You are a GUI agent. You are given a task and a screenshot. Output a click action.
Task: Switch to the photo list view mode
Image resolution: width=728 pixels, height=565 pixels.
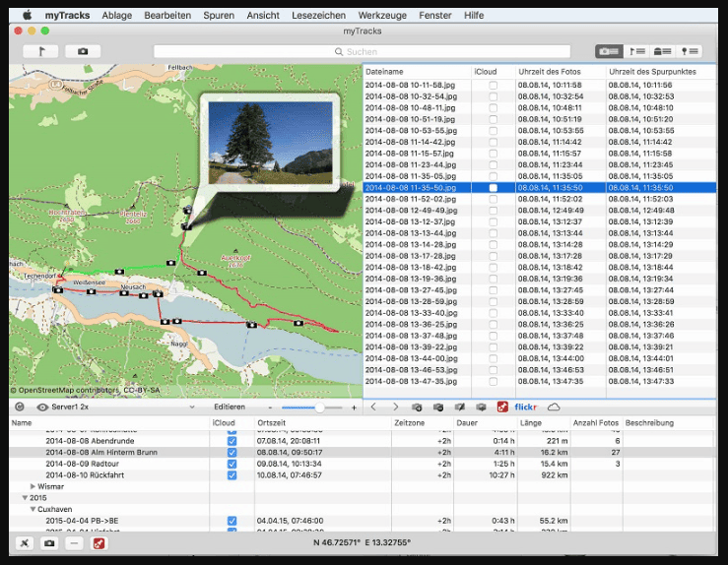(x=609, y=51)
